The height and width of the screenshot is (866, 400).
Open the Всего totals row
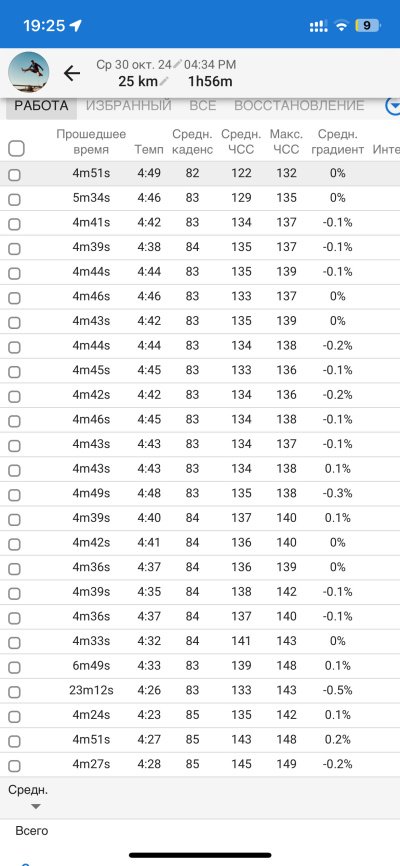point(31,831)
